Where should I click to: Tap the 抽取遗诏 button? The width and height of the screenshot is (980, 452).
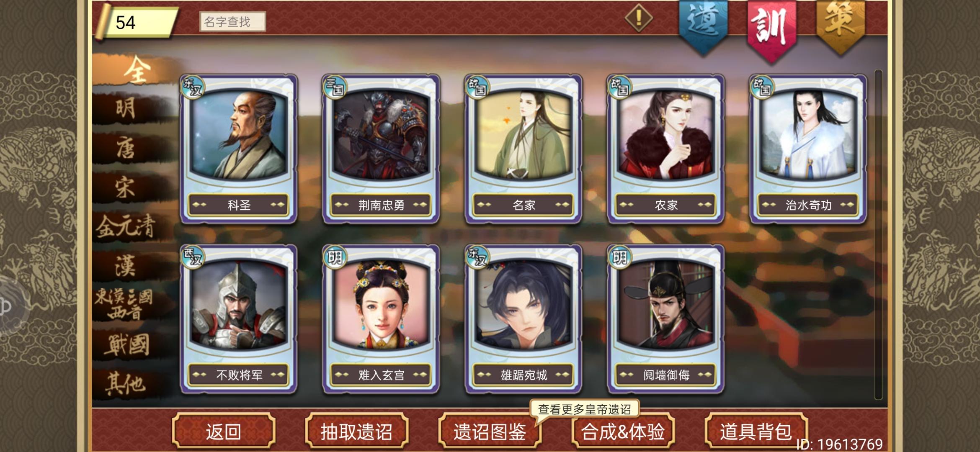click(x=357, y=431)
